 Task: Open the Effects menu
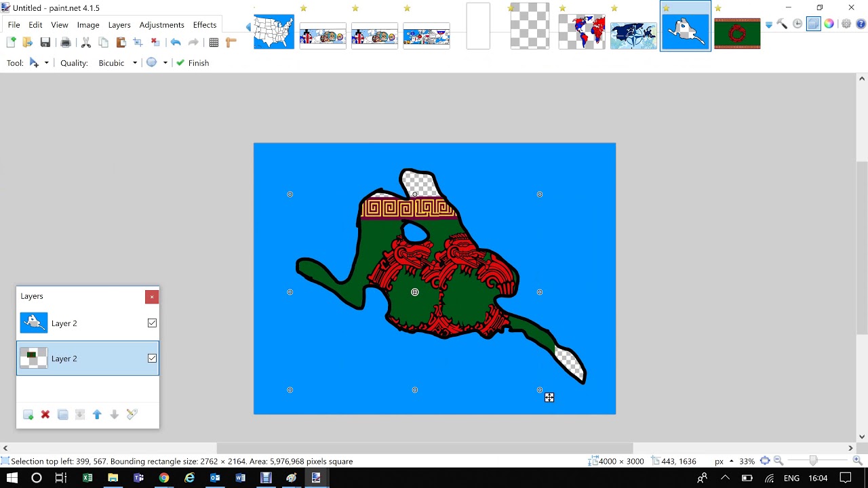tap(205, 25)
